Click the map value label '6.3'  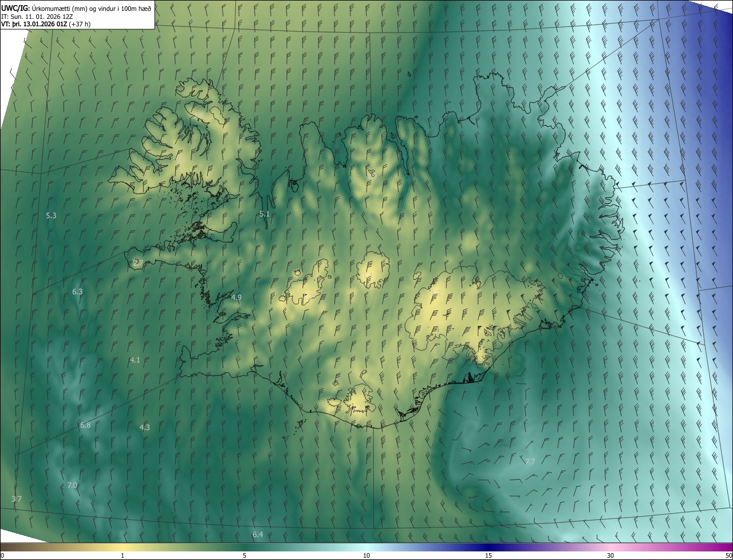point(77,291)
